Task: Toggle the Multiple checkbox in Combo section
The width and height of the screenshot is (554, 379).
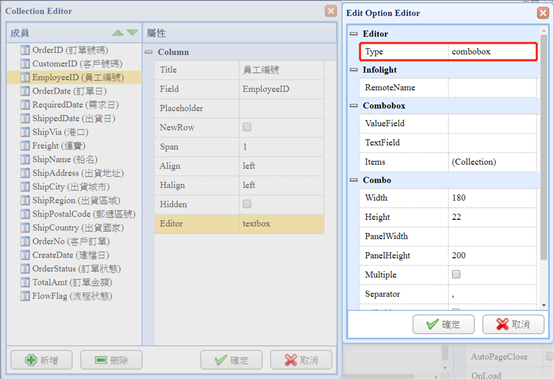Action: (456, 274)
